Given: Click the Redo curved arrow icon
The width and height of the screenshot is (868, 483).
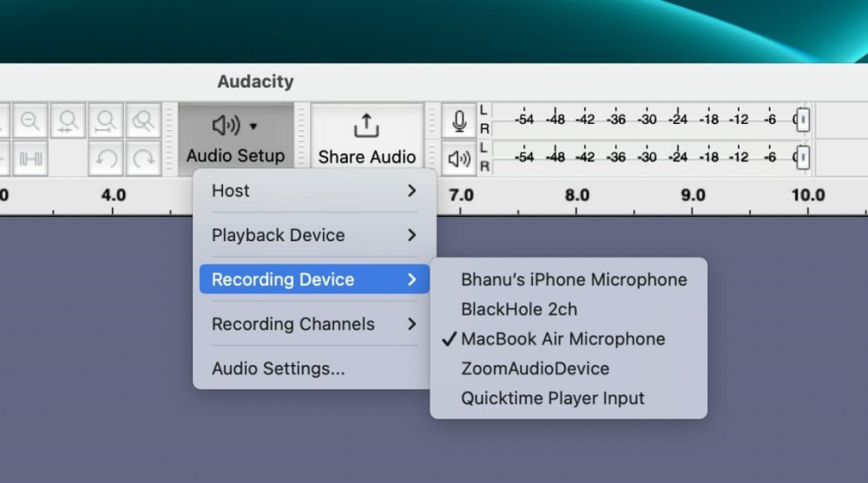Looking at the screenshot, I should click(x=143, y=160).
